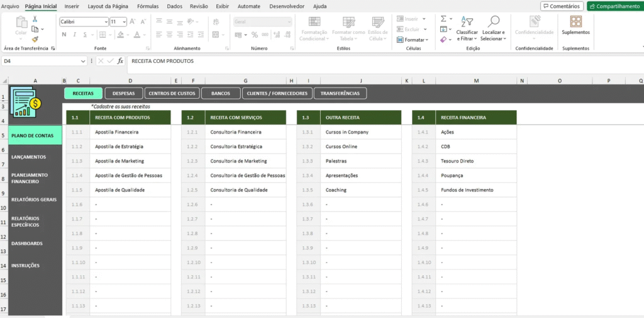Image resolution: width=644 pixels, height=318 pixels.
Task: Toggle underline formatting (S)
Action: [84, 35]
